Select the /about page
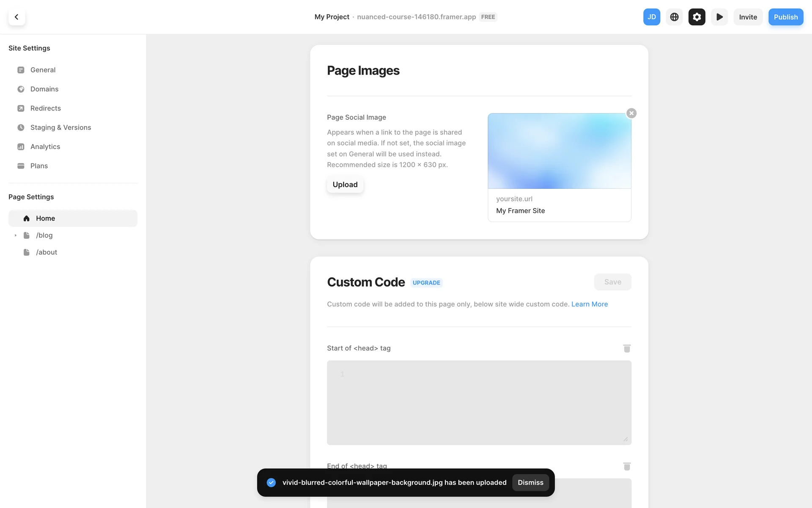Image resolution: width=812 pixels, height=508 pixels. click(47, 252)
